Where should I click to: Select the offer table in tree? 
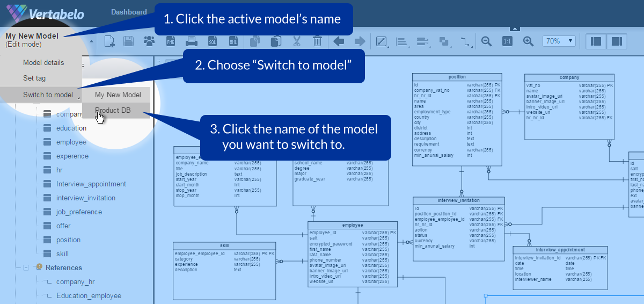[63, 226]
